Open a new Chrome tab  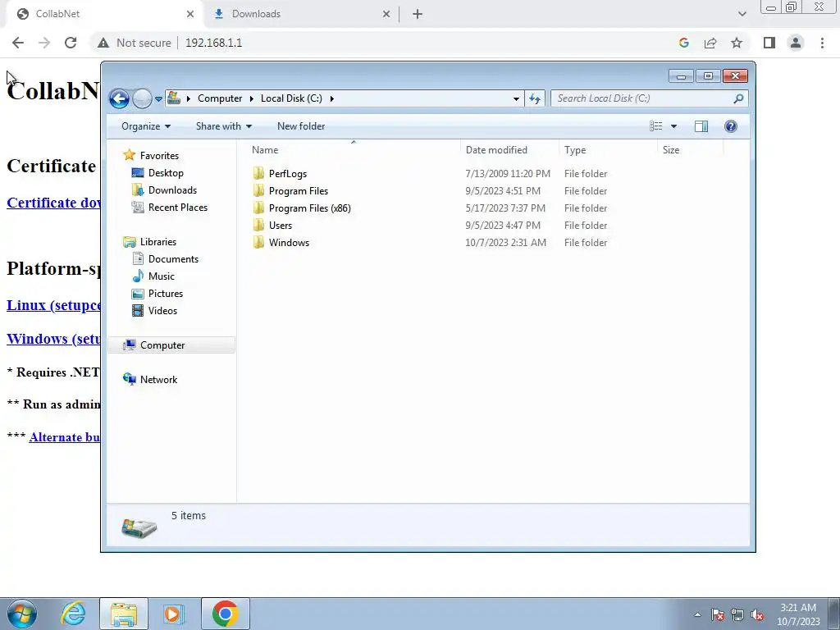(x=418, y=14)
